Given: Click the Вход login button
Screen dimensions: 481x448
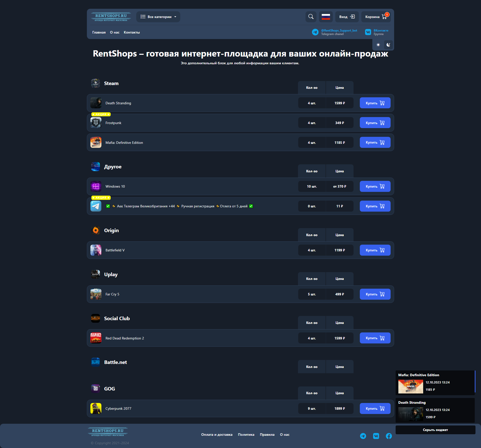Looking at the screenshot, I should (x=347, y=17).
